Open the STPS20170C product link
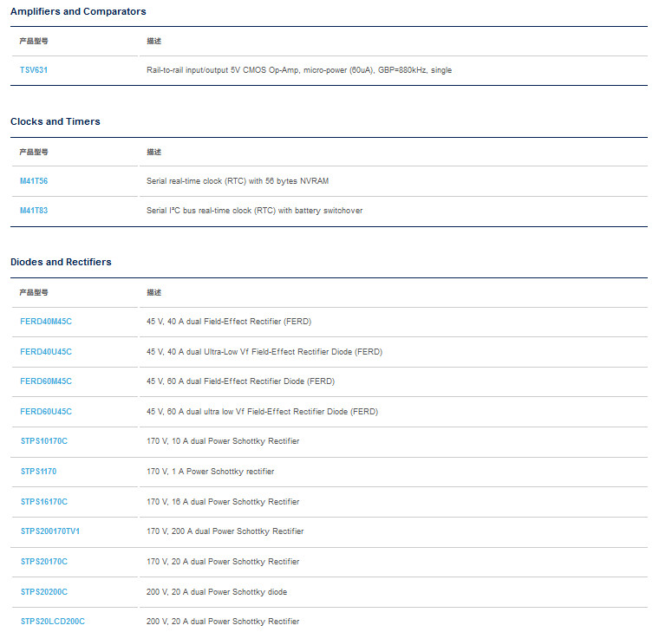 [x=44, y=562]
